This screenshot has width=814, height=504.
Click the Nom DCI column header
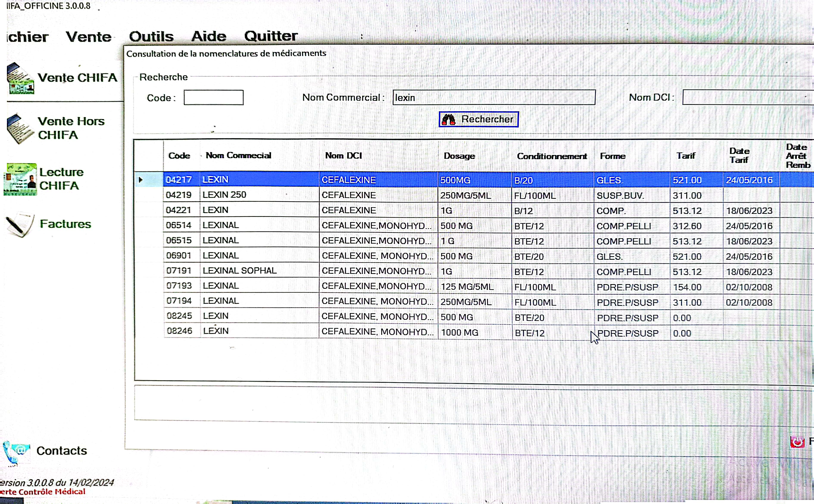344,156
